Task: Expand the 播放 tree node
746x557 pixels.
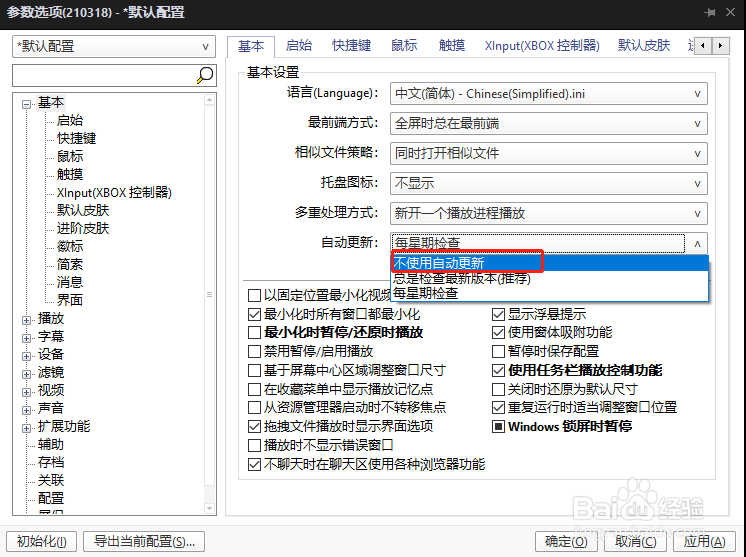Action: (27, 320)
